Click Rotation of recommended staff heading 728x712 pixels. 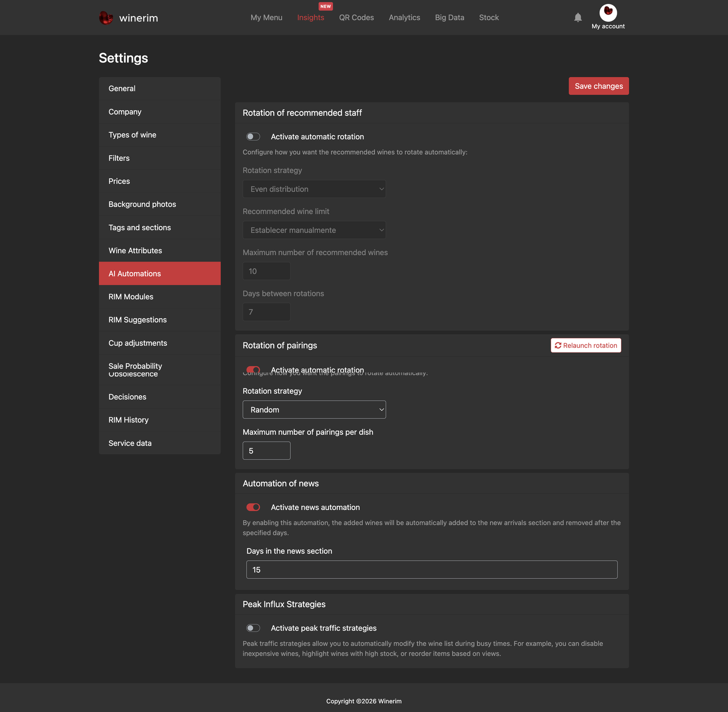coord(302,113)
